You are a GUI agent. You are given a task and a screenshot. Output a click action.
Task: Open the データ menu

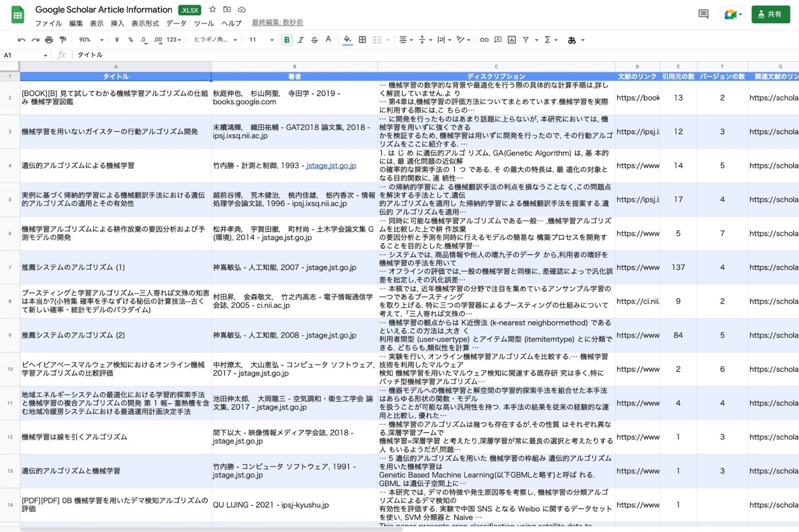pos(176,23)
